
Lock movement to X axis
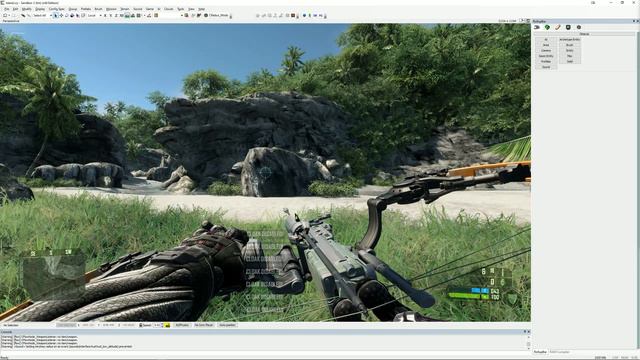[105, 16]
